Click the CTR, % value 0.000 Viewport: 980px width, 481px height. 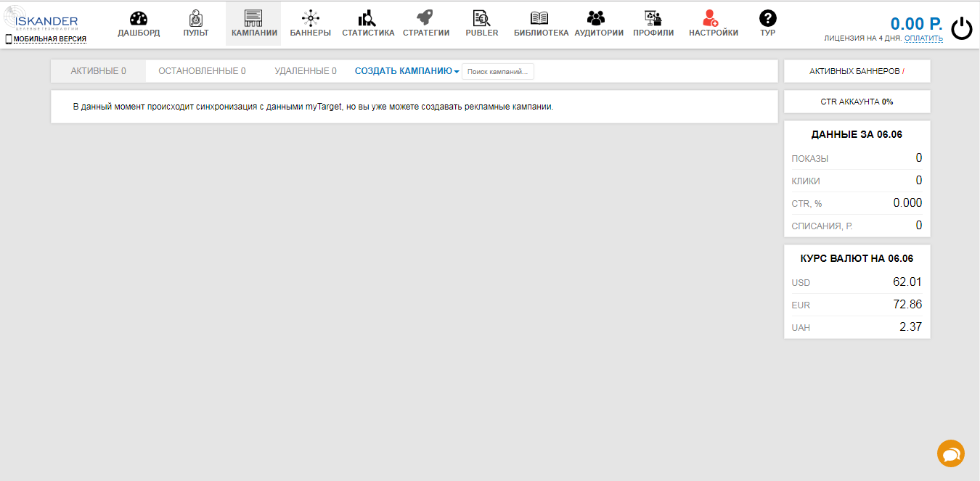coord(907,203)
